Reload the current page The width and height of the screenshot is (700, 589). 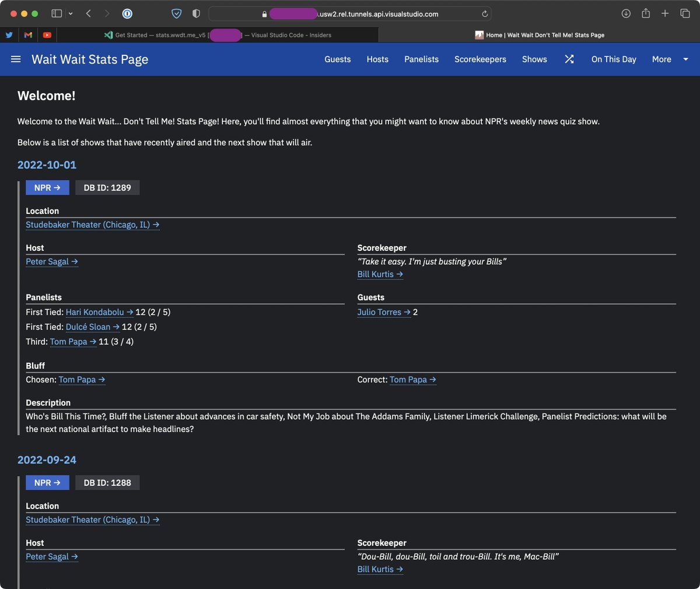(485, 14)
